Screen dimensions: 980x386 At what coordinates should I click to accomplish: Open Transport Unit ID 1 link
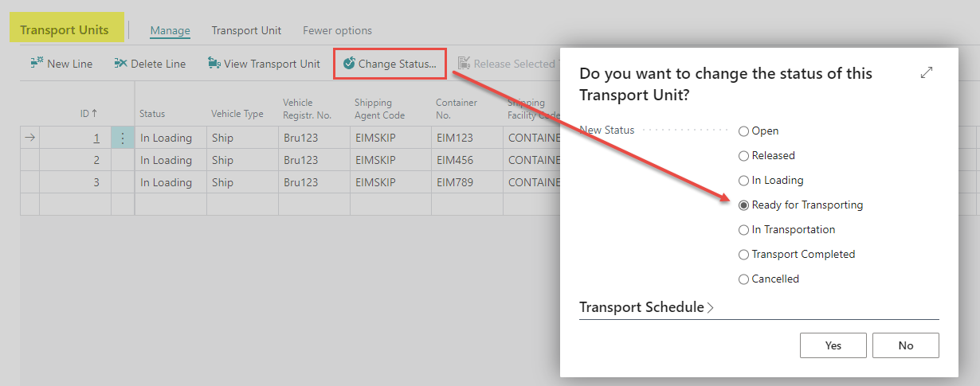tap(96, 138)
